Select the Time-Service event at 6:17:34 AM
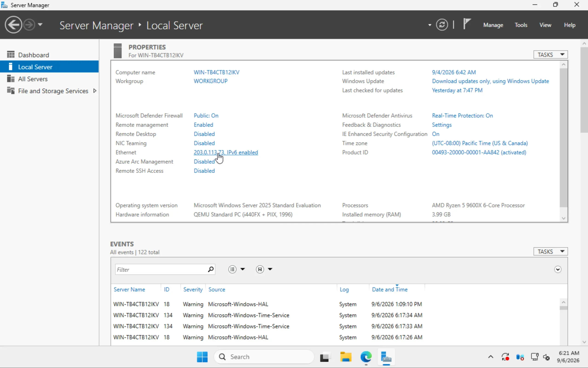The width and height of the screenshot is (588, 368). [336, 315]
